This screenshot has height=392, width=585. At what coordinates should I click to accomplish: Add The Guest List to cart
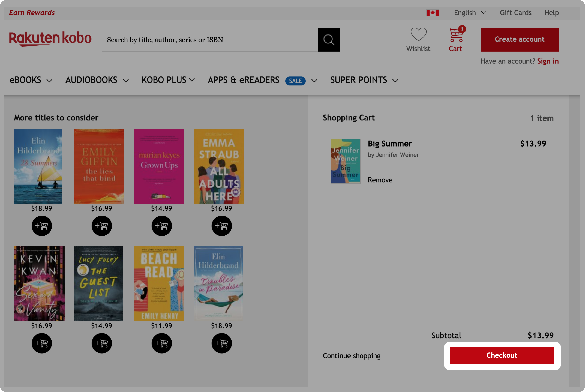[x=101, y=343]
